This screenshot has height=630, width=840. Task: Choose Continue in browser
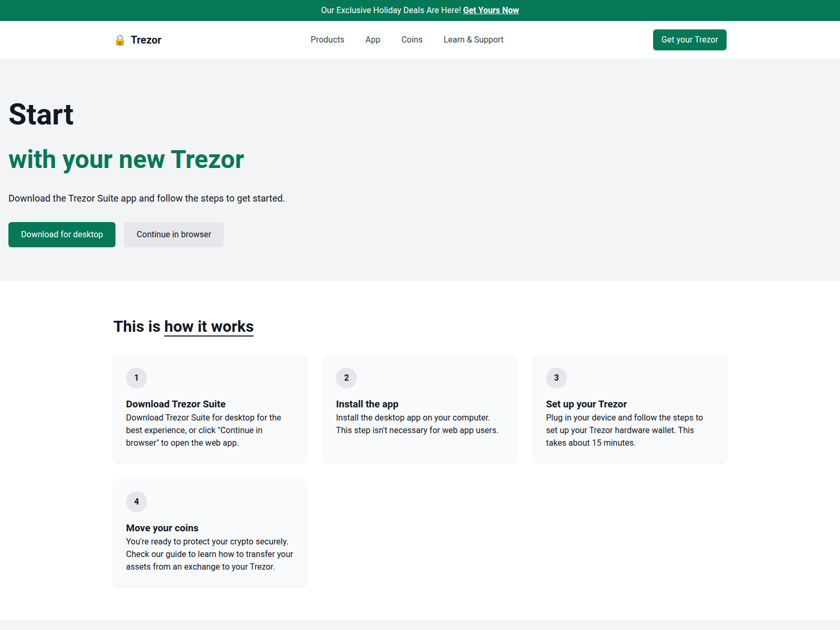[174, 235]
